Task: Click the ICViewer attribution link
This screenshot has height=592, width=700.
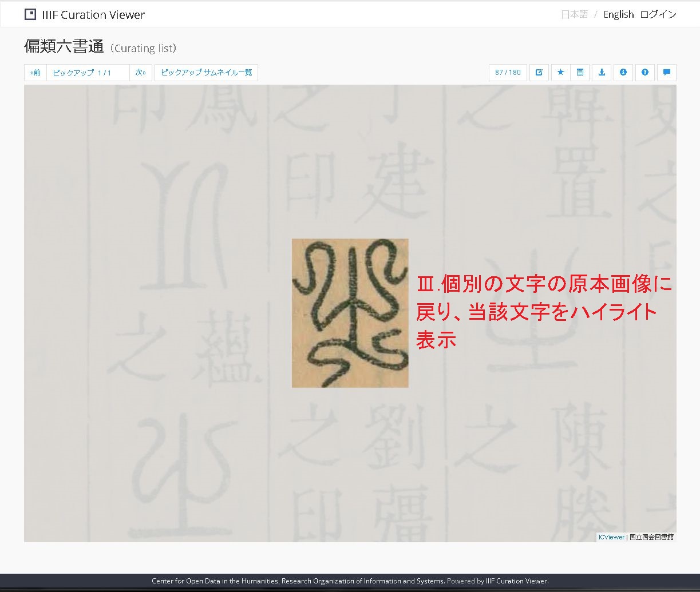Action: click(611, 537)
